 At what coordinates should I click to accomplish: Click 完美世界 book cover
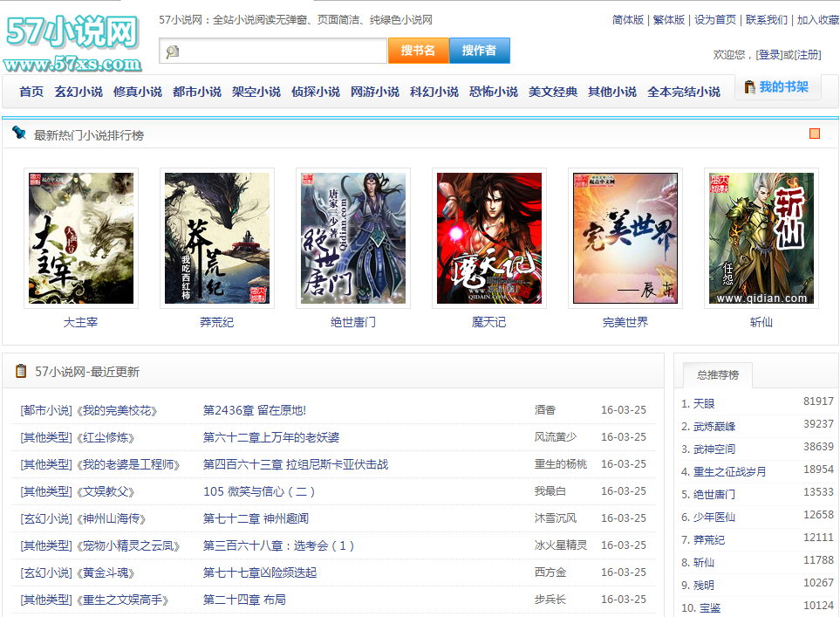[x=625, y=238]
